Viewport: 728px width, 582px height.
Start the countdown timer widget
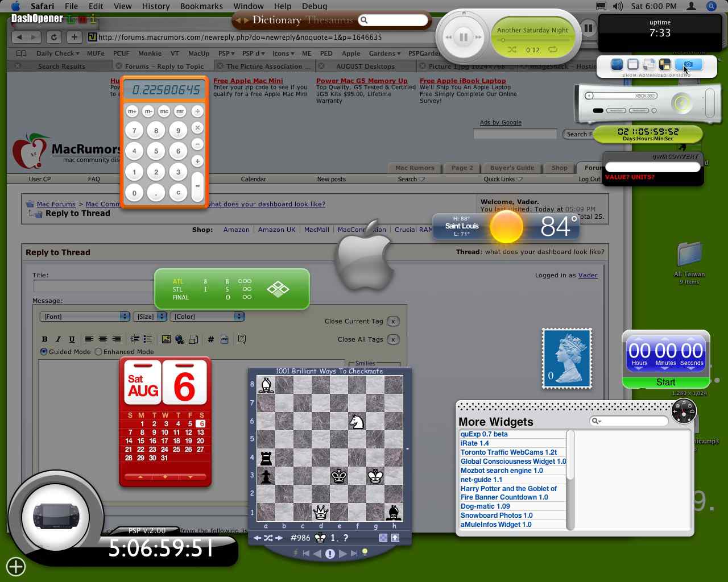(x=666, y=383)
